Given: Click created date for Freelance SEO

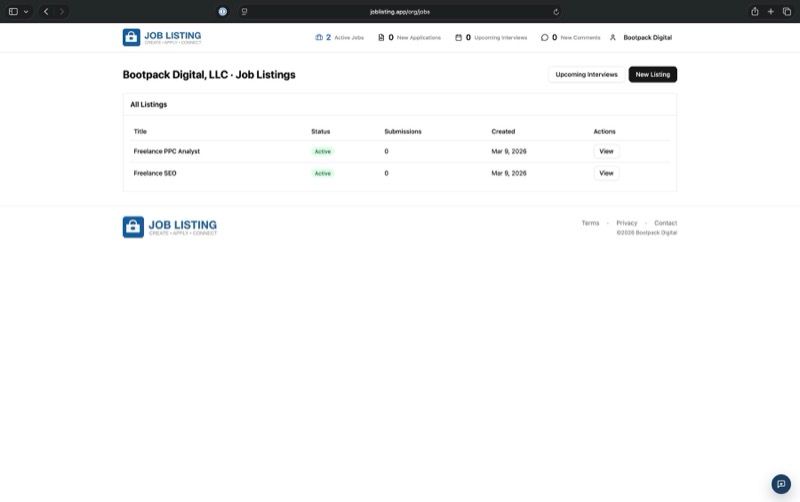Looking at the screenshot, I should pyautogui.click(x=509, y=173).
